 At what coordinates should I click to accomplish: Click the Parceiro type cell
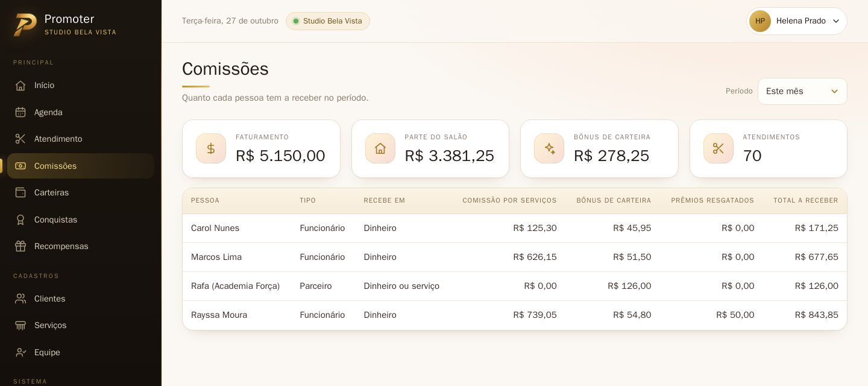pyautogui.click(x=316, y=286)
